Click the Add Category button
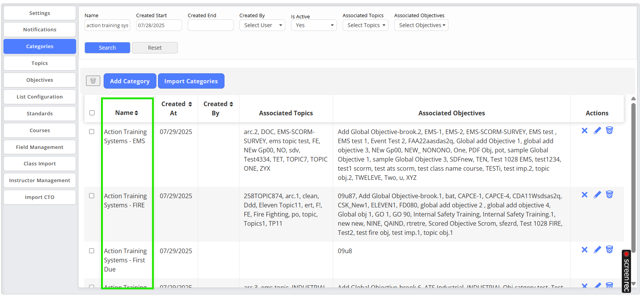 pos(130,81)
